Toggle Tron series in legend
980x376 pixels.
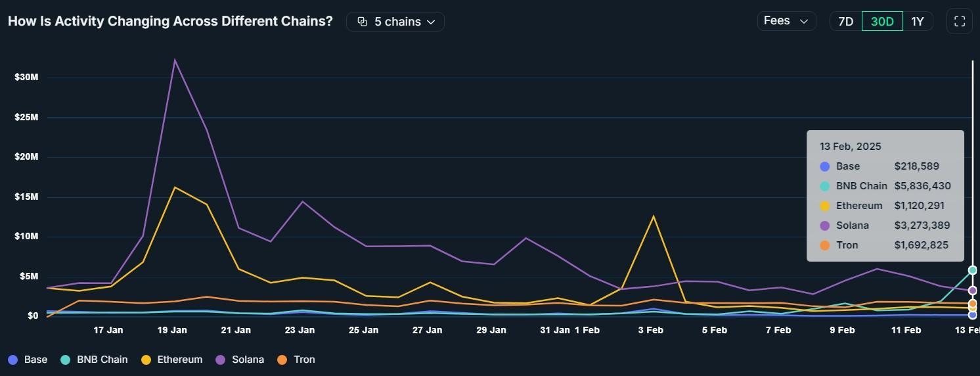(304, 360)
